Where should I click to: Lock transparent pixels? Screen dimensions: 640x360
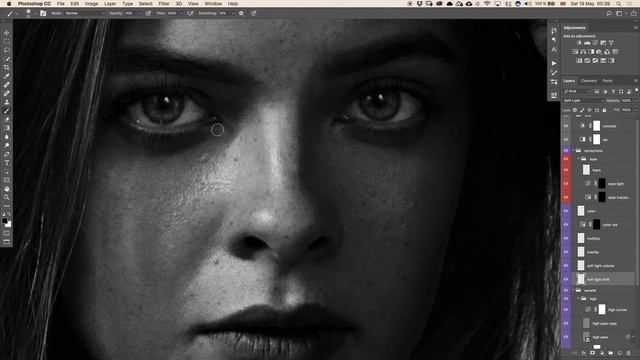coord(575,110)
